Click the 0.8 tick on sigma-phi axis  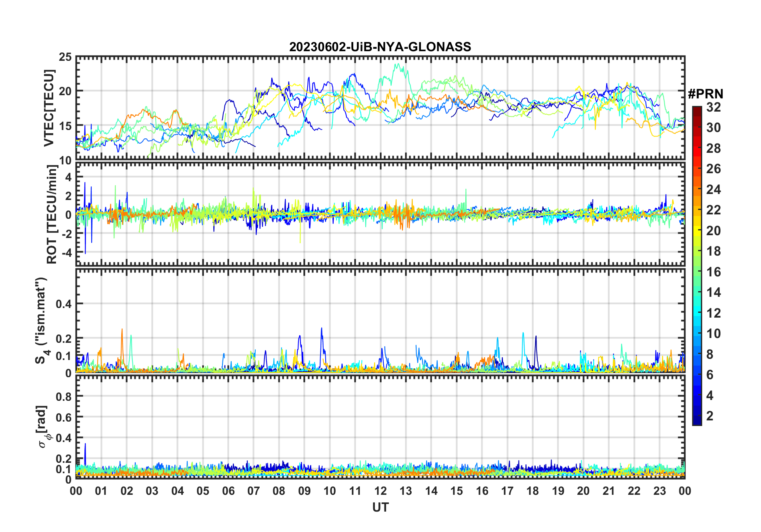(64, 396)
